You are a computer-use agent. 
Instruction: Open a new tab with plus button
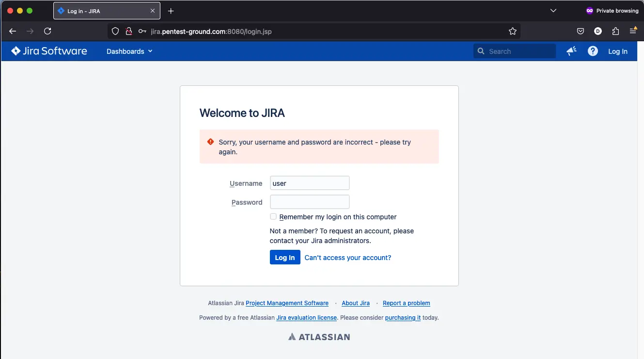(x=171, y=11)
